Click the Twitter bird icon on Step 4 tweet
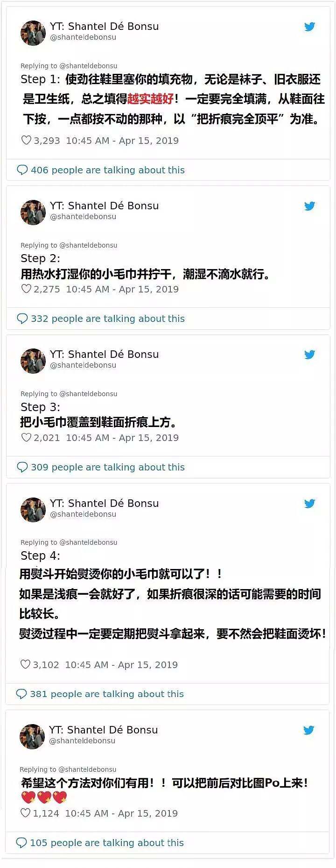This screenshot has height=868, width=336. pyautogui.click(x=310, y=504)
